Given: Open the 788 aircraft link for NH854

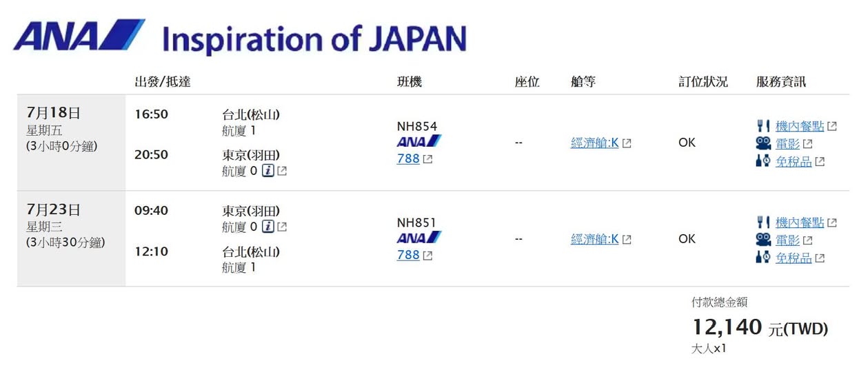Looking at the screenshot, I should pos(408,158).
